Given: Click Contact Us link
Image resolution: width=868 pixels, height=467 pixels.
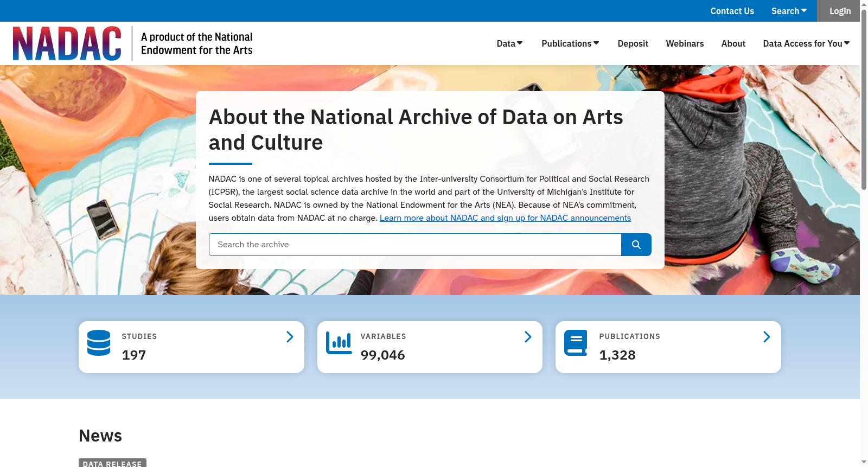Looking at the screenshot, I should 732,11.
